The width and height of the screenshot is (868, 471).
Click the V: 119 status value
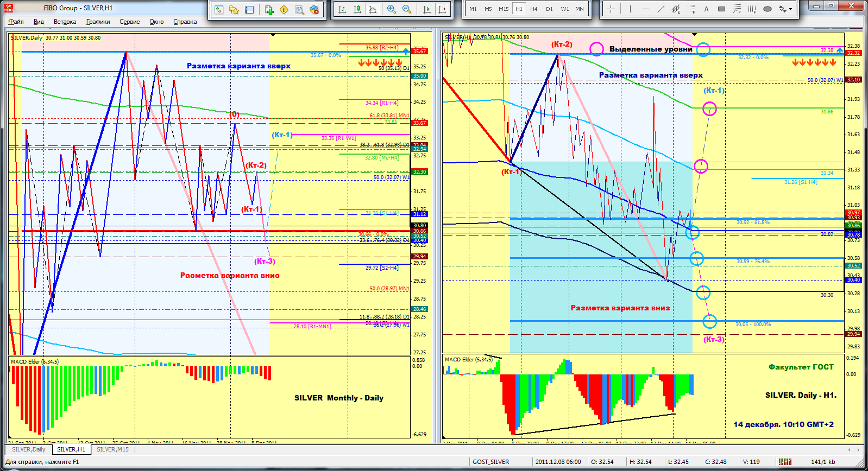752,462
